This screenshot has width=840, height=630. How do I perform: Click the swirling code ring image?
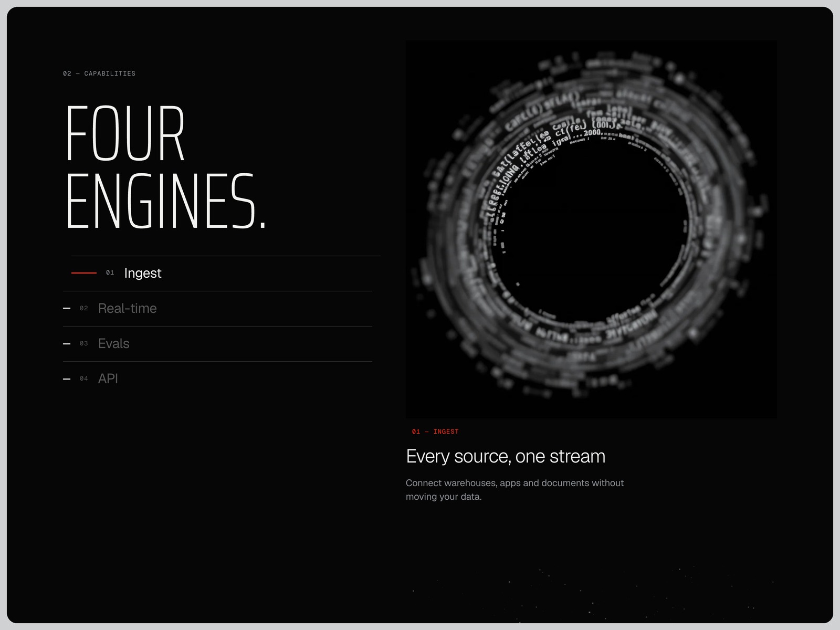[591, 229]
